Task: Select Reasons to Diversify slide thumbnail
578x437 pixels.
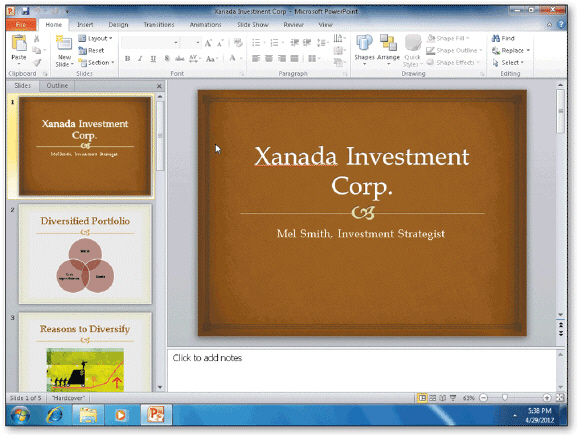Action: click(x=85, y=352)
